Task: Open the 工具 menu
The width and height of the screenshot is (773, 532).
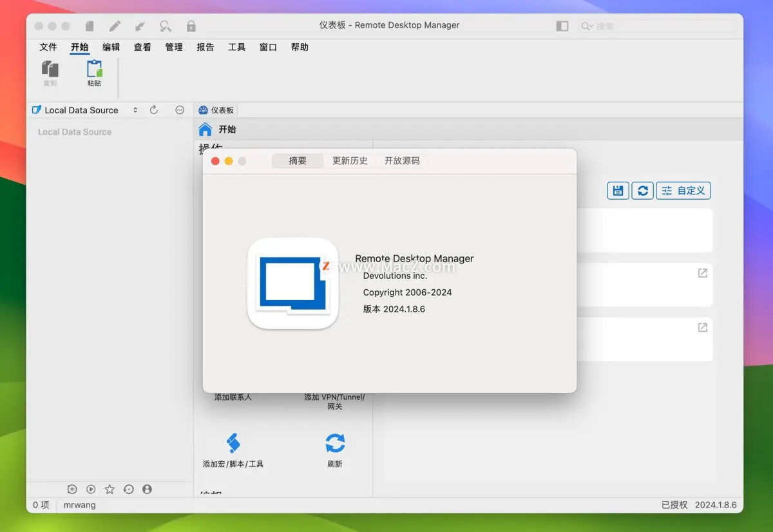Action: click(x=236, y=46)
